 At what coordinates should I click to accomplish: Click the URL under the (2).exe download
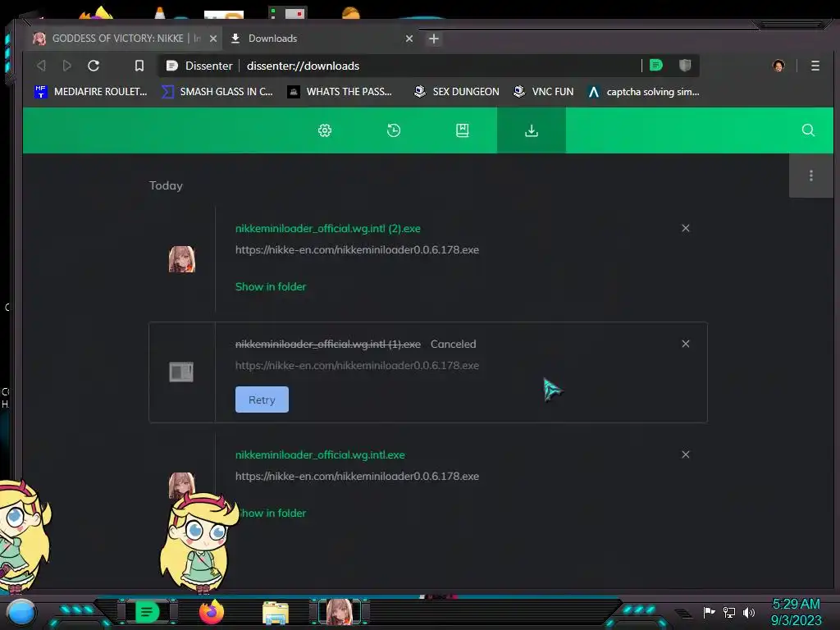coord(357,249)
